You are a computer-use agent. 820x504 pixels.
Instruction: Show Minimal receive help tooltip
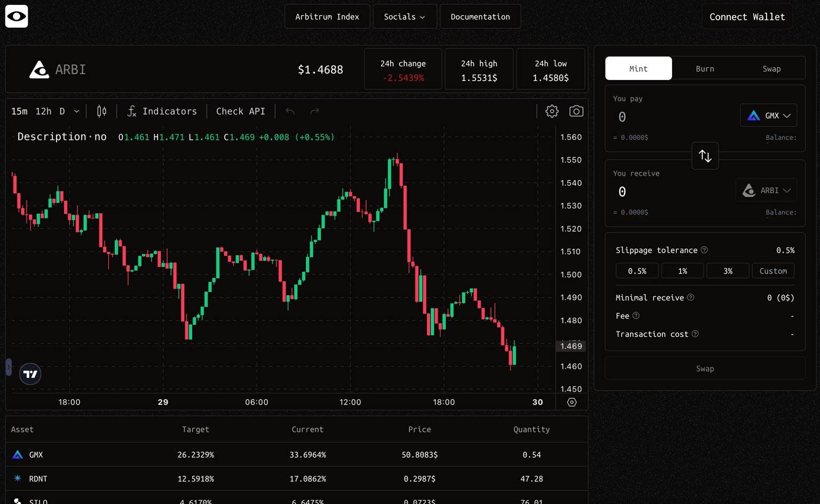[690, 297]
